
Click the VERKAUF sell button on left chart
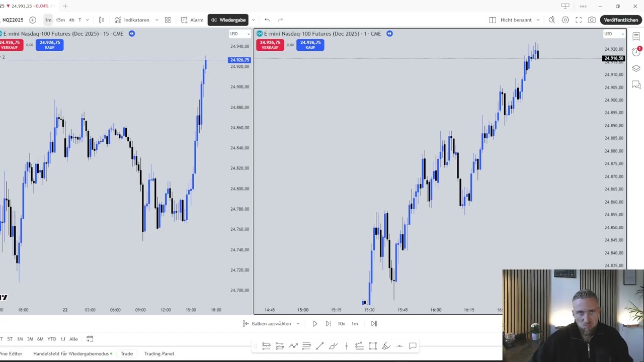coord(10,45)
